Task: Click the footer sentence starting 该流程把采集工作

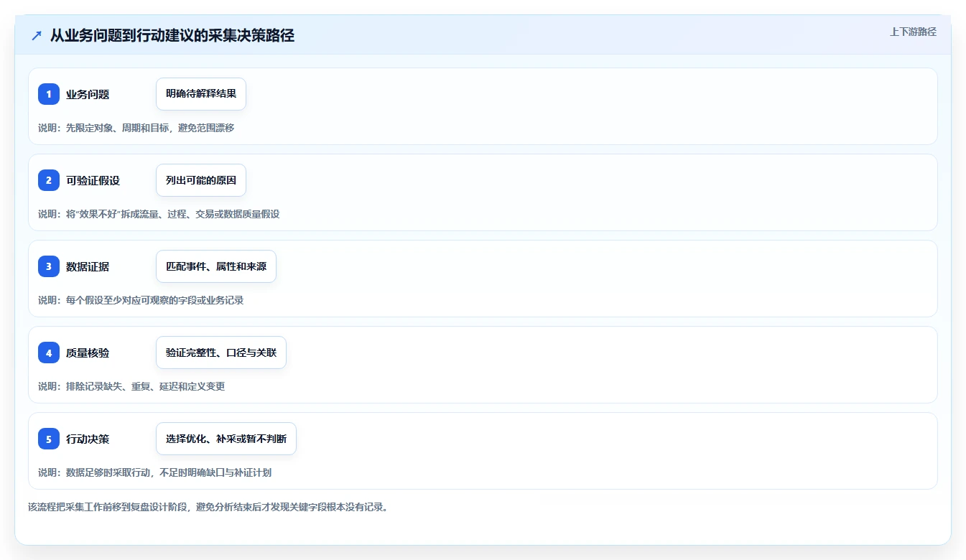Action: click(x=208, y=507)
